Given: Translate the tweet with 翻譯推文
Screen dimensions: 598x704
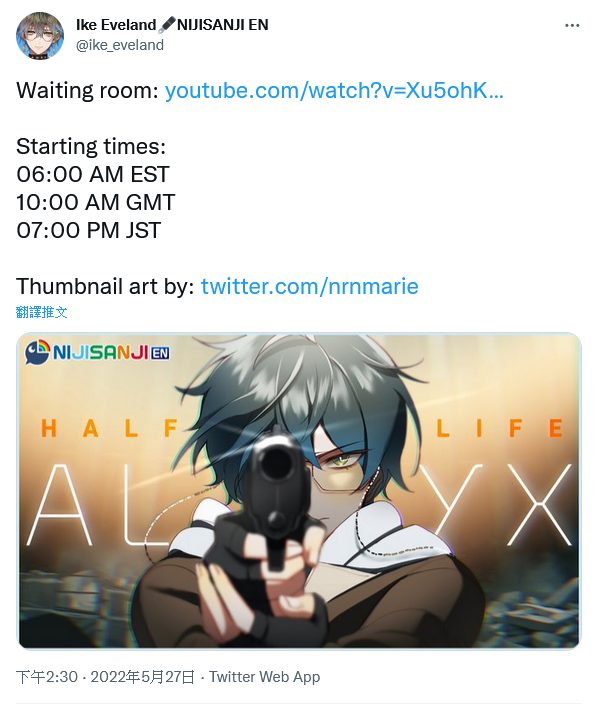Looking at the screenshot, I should click(x=41, y=312).
